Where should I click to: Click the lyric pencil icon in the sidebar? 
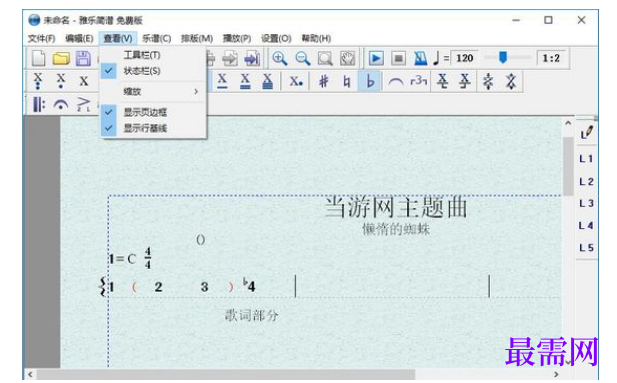point(586,132)
